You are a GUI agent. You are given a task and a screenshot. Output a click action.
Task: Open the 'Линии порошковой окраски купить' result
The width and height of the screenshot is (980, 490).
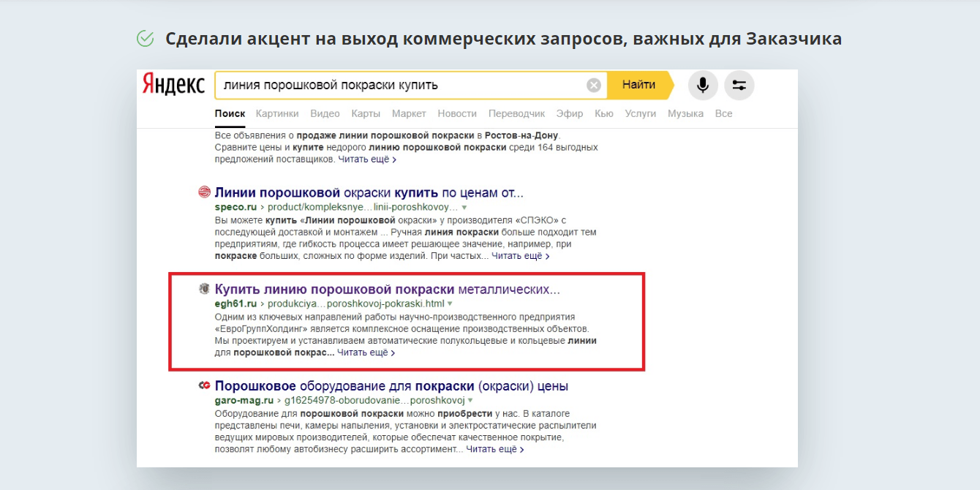(369, 192)
